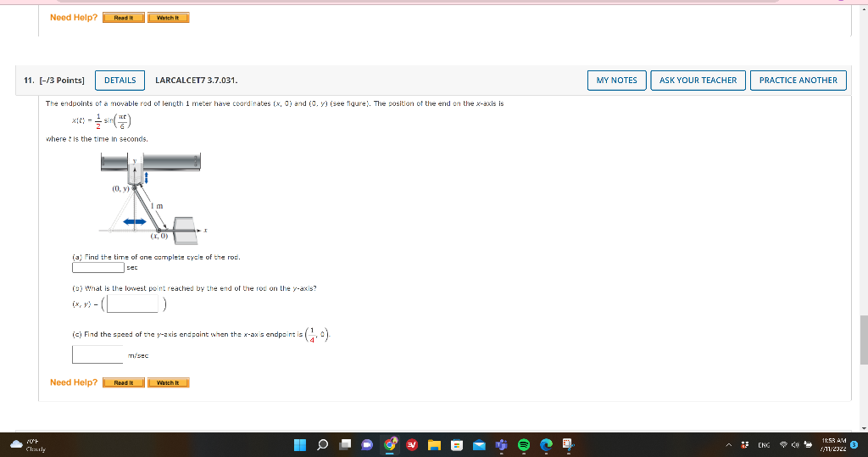The height and width of the screenshot is (457, 868).
Task: Open File Explorer from the taskbar
Action: (x=434, y=445)
